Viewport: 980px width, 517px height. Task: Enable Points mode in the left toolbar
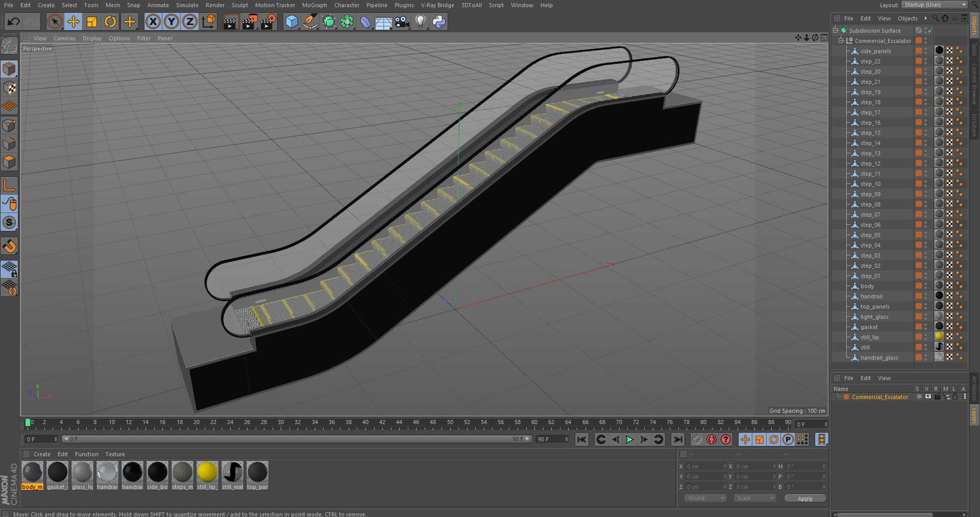pos(9,125)
